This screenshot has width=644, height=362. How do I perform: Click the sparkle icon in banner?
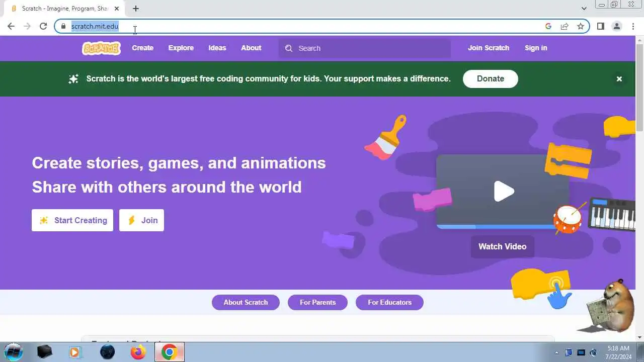[73, 79]
